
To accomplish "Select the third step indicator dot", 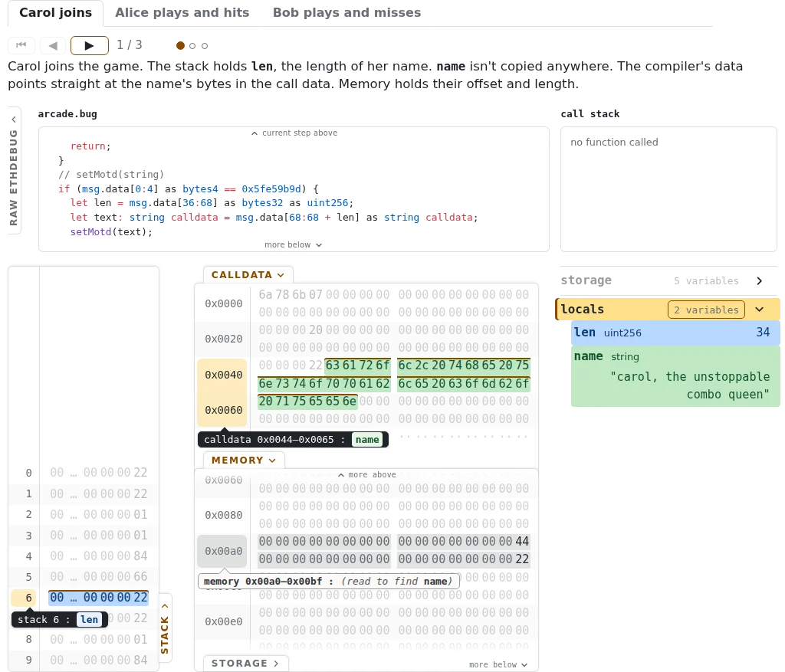I will (205, 45).
